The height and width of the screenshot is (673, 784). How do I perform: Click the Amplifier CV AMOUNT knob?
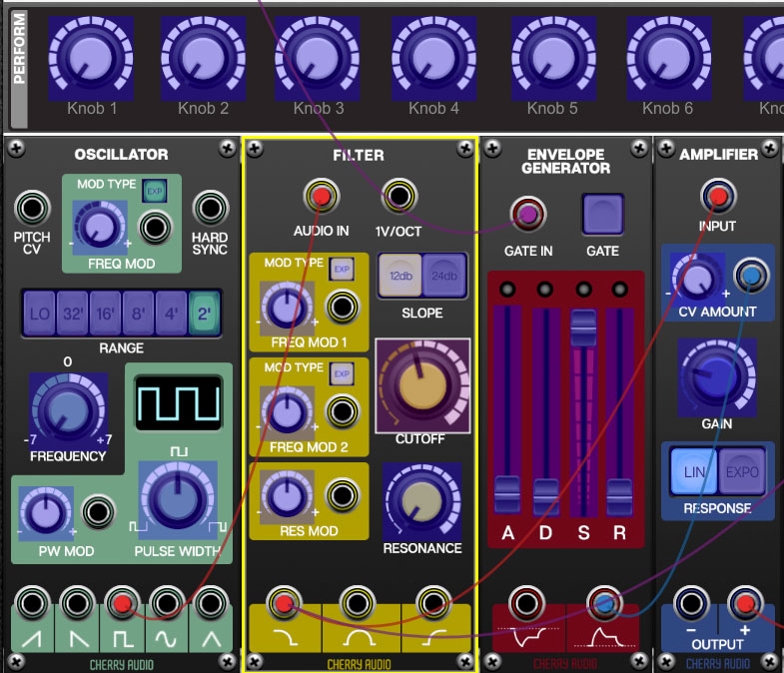(697, 279)
